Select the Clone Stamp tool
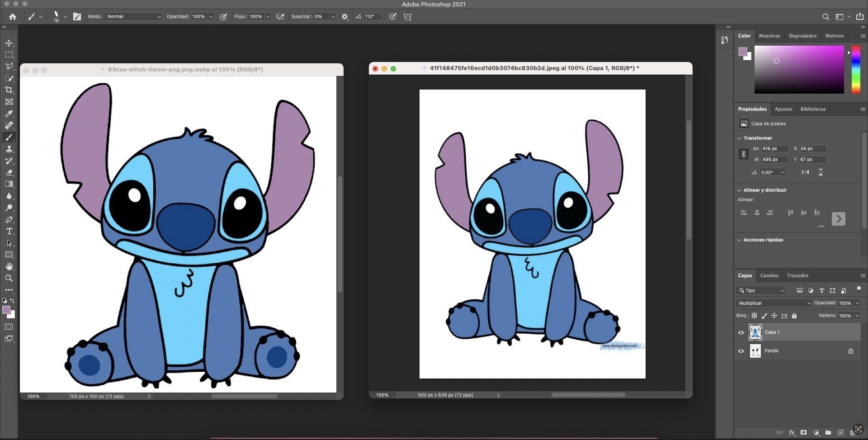This screenshot has height=440, width=868. [x=9, y=149]
